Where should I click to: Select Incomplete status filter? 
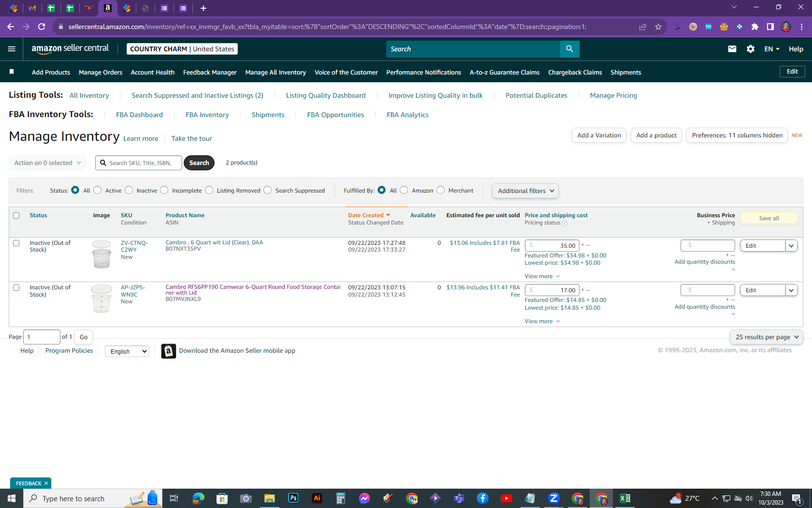164,190
